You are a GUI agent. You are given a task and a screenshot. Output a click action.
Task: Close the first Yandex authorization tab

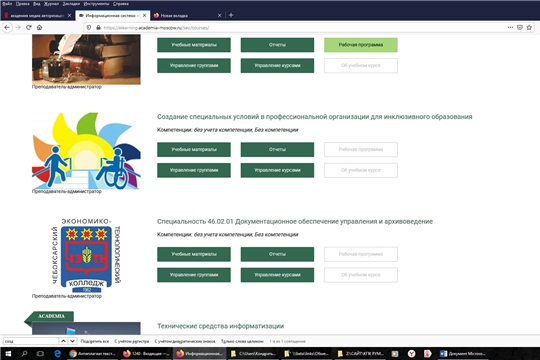(69, 16)
